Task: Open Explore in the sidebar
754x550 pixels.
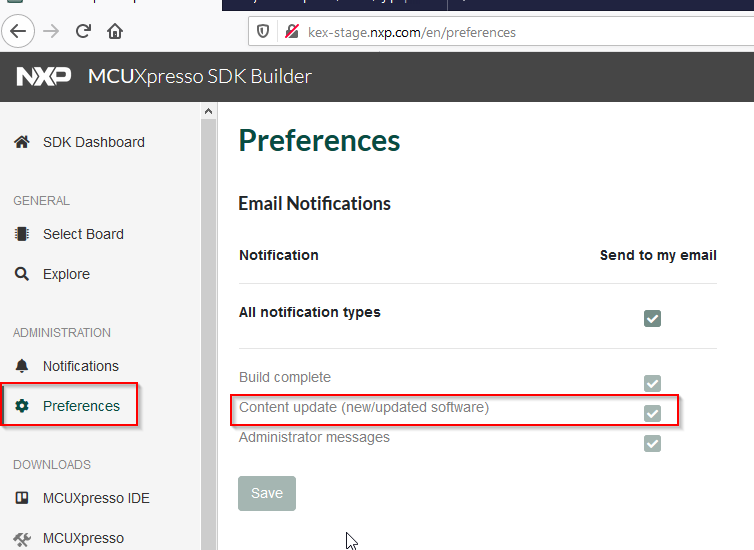Action: 66,274
